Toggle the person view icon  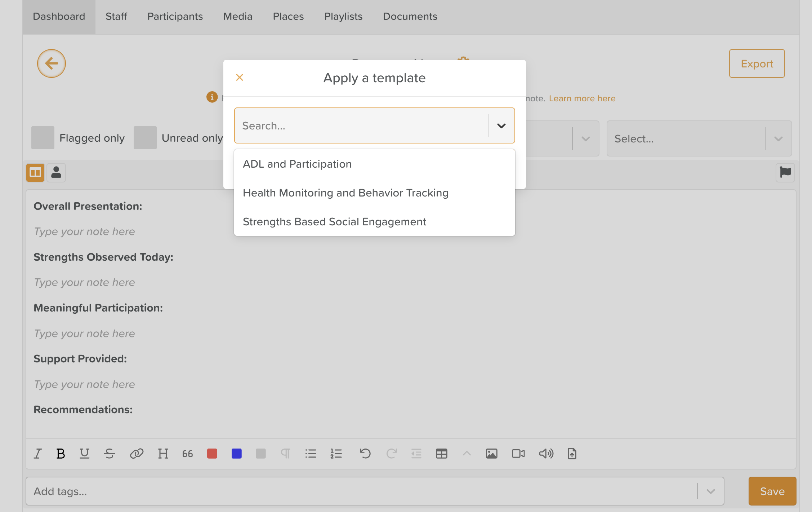click(56, 172)
